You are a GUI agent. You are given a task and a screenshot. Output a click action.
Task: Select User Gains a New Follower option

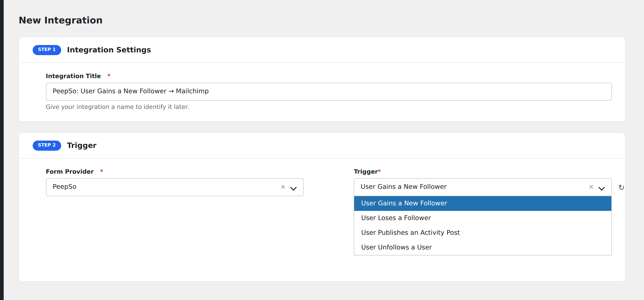pyautogui.click(x=483, y=203)
